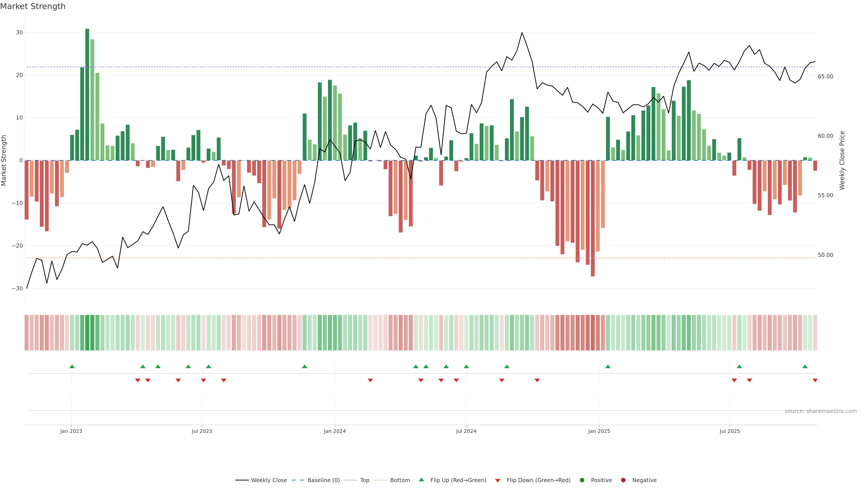The width and height of the screenshot is (868, 488).
Task: Click the first Flip Up triangle near Jan 2023
Action: (72, 366)
